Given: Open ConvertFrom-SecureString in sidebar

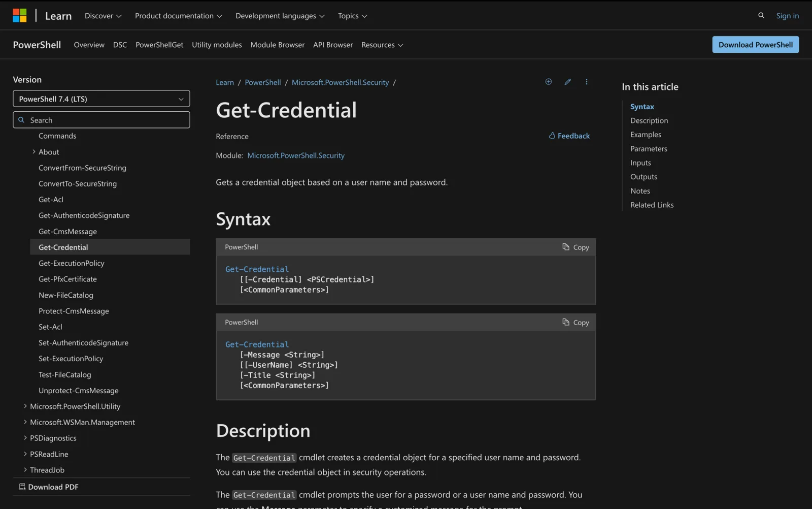Looking at the screenshot, I should pos(82,168).
